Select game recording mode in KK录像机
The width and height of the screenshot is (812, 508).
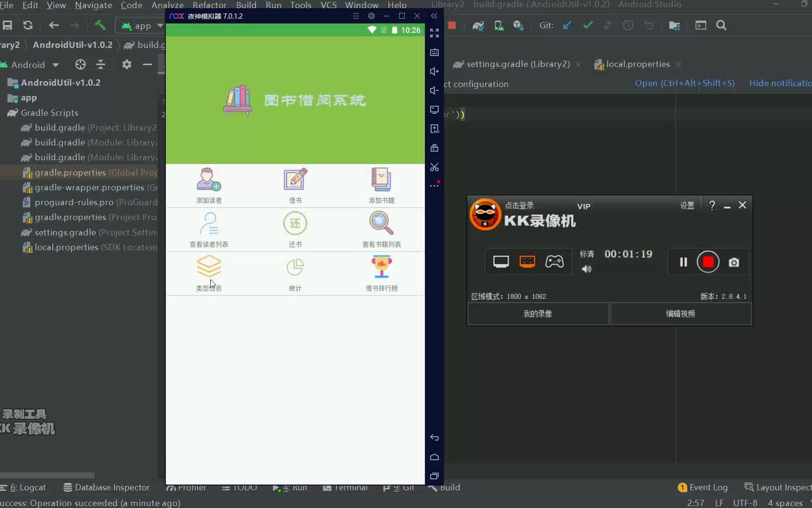coord(554,261)
